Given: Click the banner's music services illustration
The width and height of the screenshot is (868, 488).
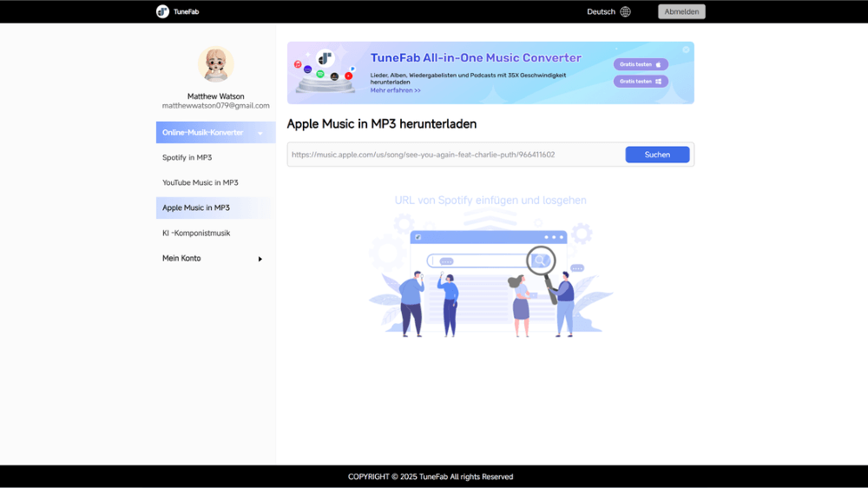Looking at the screenshot, I should point(325,72).
